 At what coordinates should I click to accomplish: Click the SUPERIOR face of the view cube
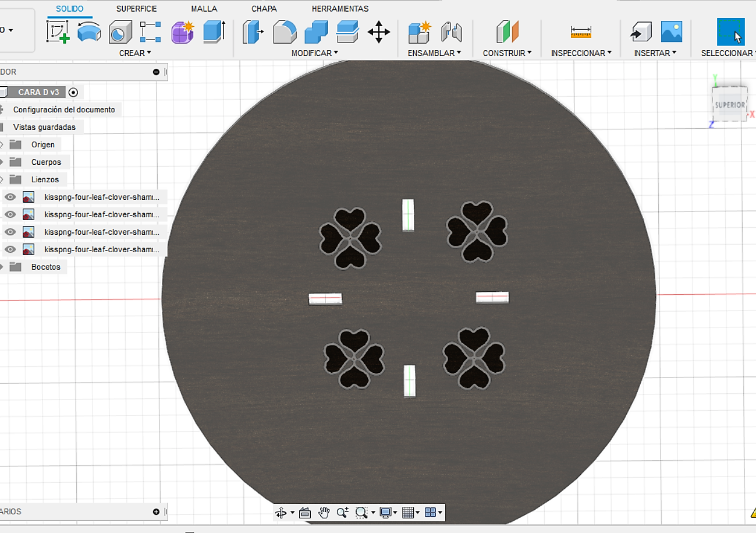pyautogui.click(x=730, y=105)
